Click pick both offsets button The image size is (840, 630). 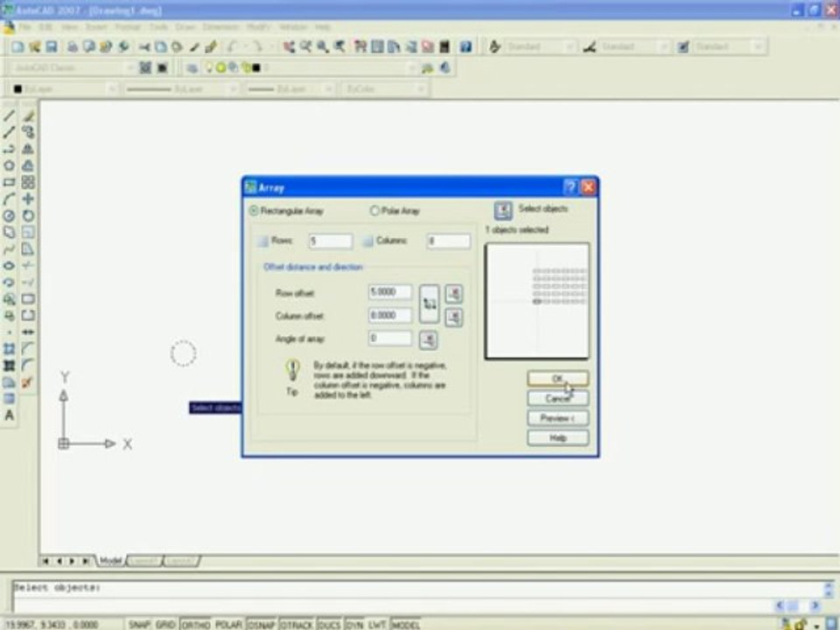click(429, 304)
